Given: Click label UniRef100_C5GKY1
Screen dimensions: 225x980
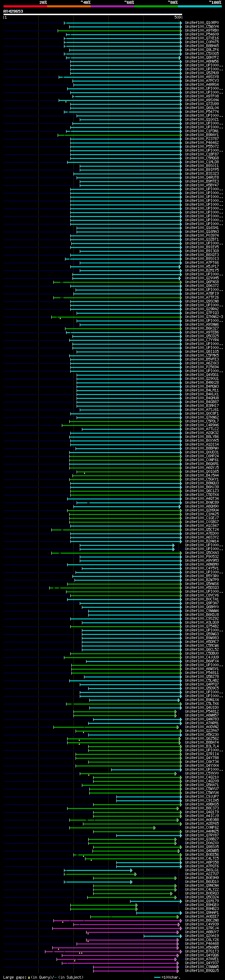Looking at the screenshot, I should (x=202, y=479).
